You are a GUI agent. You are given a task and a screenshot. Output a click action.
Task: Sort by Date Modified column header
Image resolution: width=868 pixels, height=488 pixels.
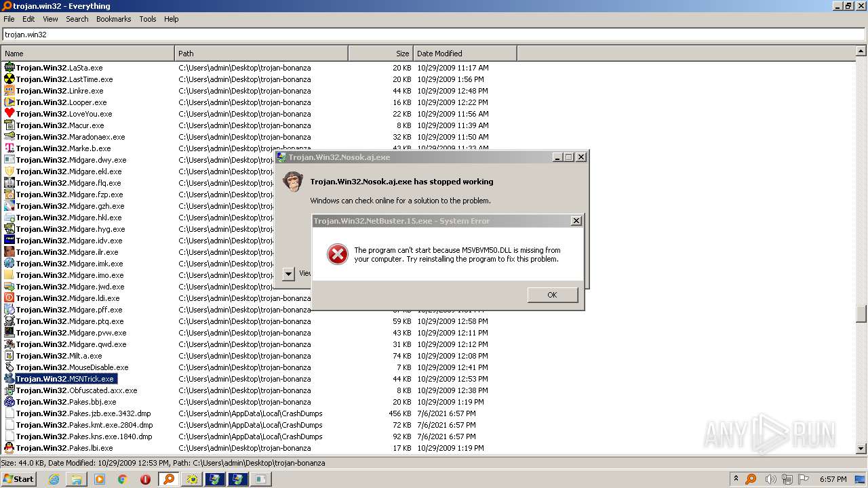click(465, 54)
